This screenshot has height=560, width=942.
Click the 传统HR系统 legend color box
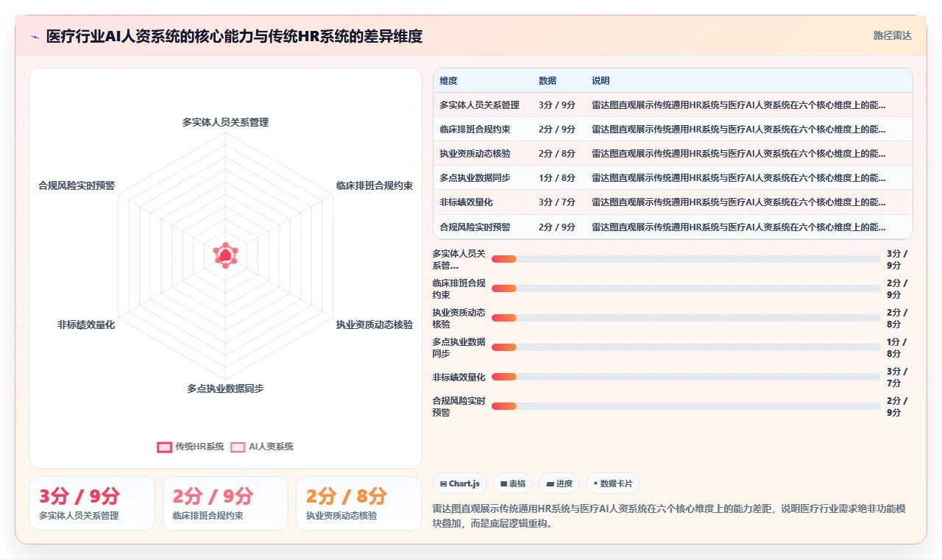point(164,447)
